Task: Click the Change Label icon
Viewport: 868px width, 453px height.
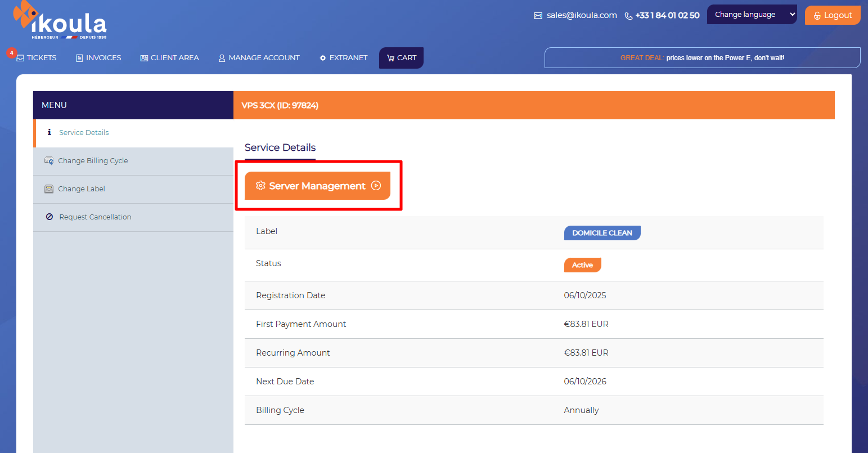Action: [49, 189]
